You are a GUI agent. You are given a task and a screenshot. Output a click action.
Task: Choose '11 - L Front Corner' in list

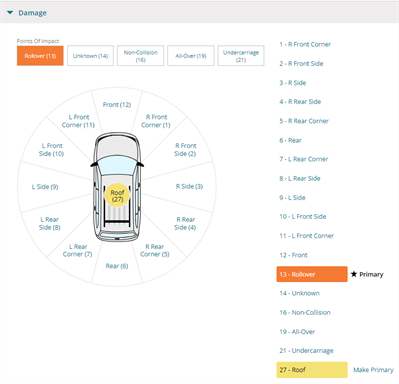tap(307, 236)
